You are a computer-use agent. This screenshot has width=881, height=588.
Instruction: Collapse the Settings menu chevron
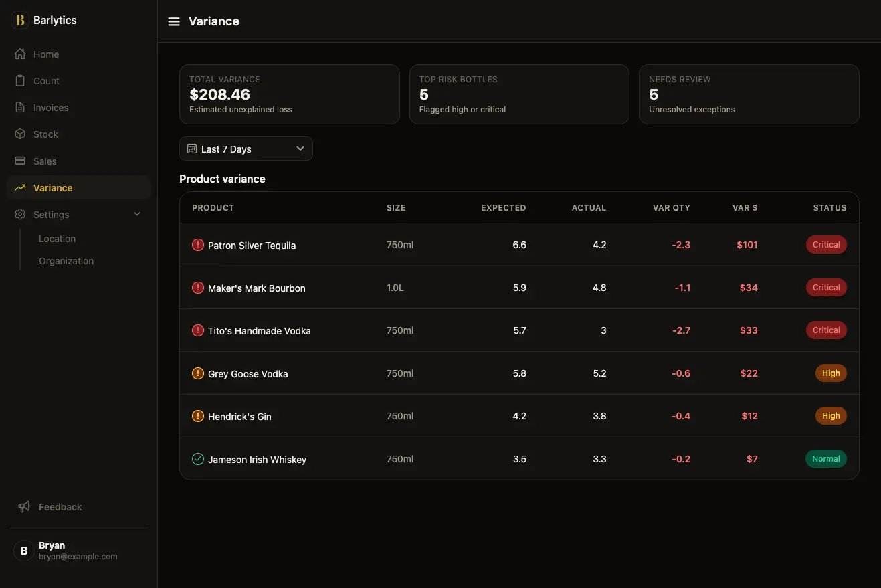137,215
